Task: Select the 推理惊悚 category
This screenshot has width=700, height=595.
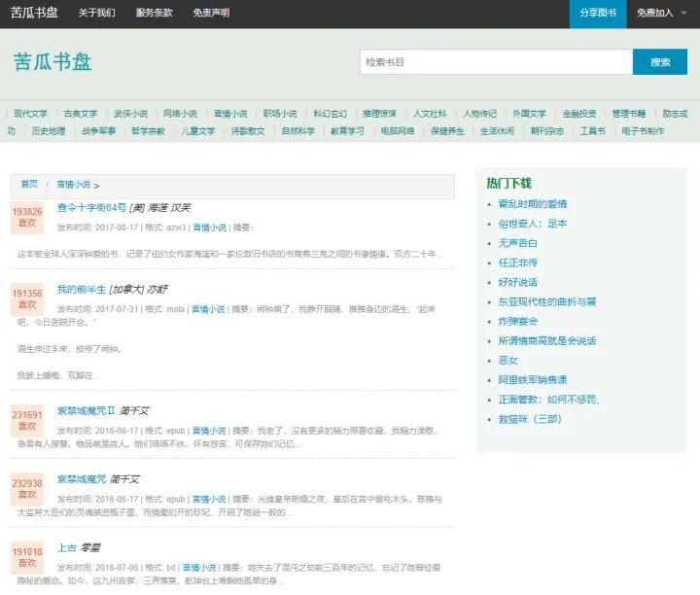Action: click(379, 114)
